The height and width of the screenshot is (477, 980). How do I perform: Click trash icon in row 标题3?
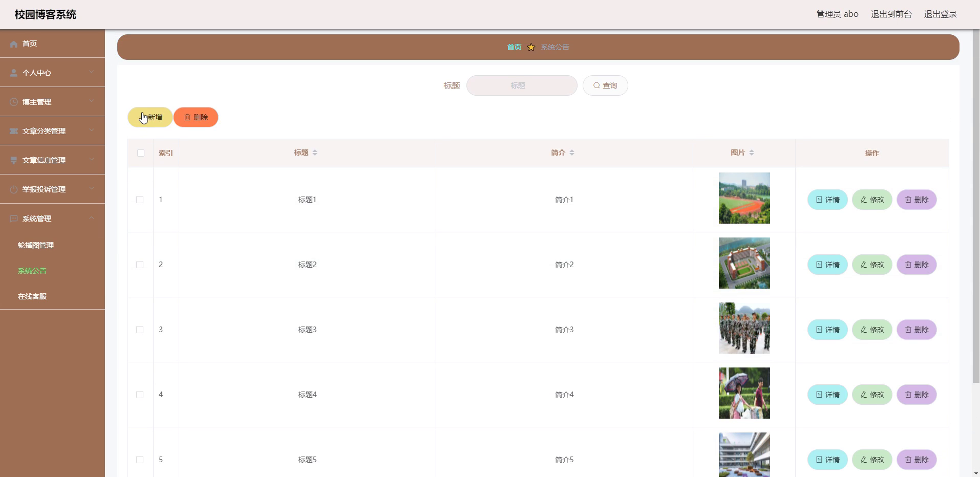[x=908, y=330]
